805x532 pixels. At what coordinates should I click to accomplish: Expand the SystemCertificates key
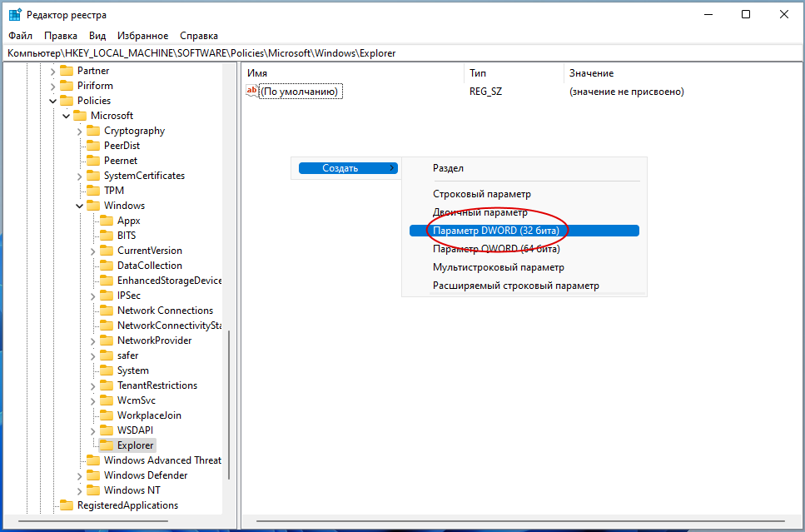80,176
